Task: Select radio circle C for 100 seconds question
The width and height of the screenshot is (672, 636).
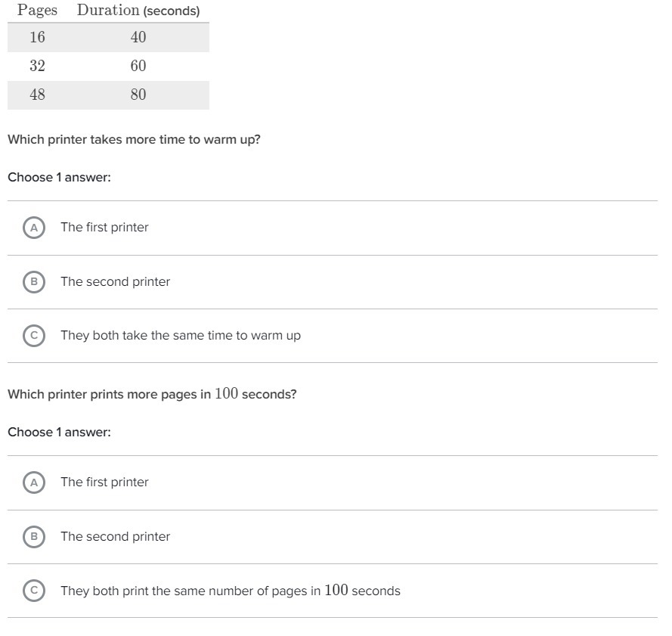Action: coord(33,591)
